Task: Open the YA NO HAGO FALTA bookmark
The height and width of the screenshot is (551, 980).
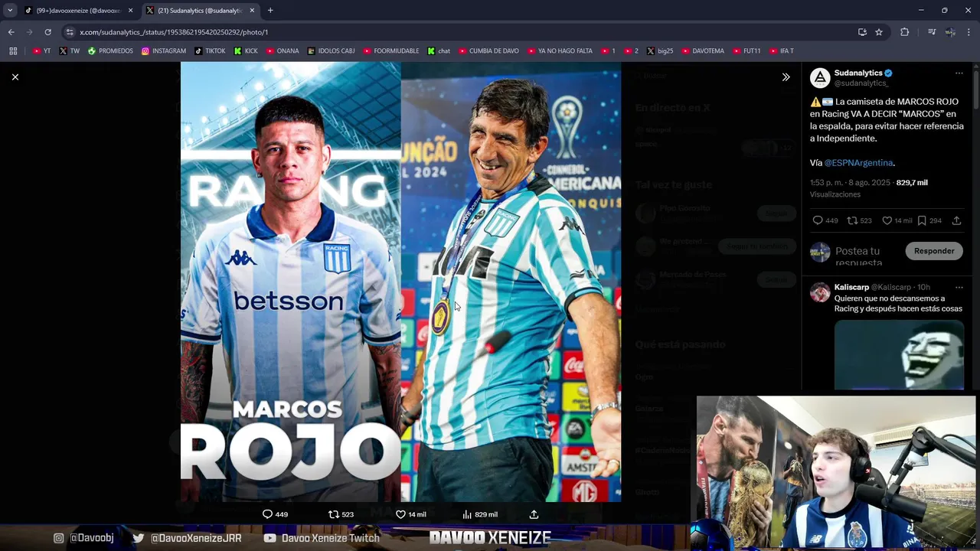Action: [x=560, y=51]
